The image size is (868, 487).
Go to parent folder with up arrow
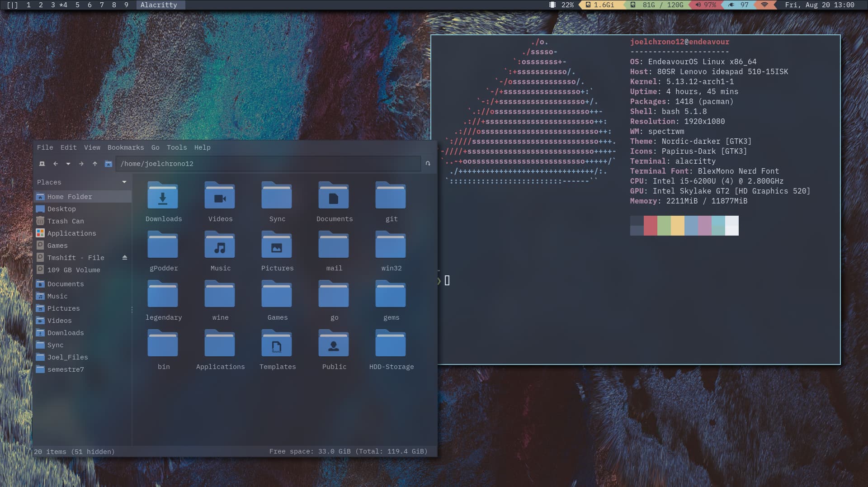pyautogui.click(x=95, y=164)
